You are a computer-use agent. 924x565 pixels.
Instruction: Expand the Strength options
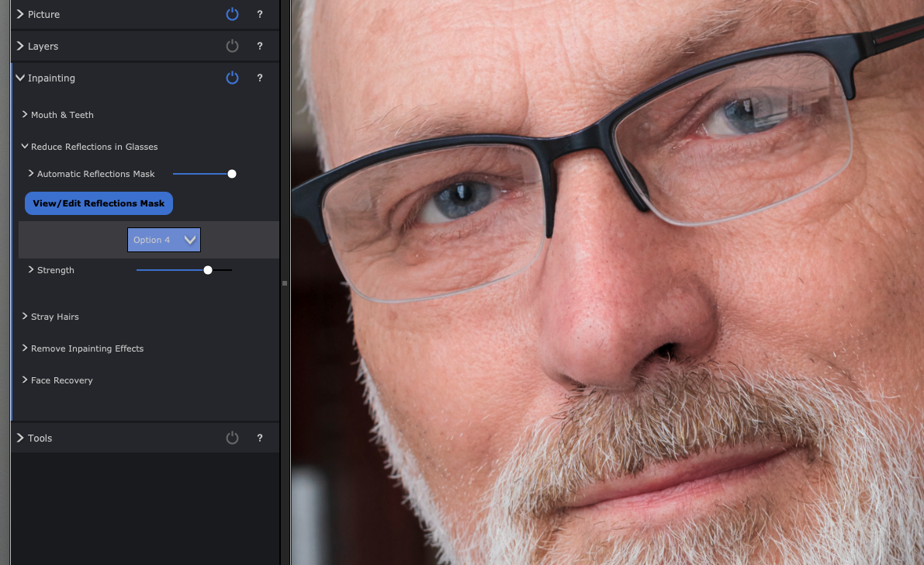pos(30,269)
